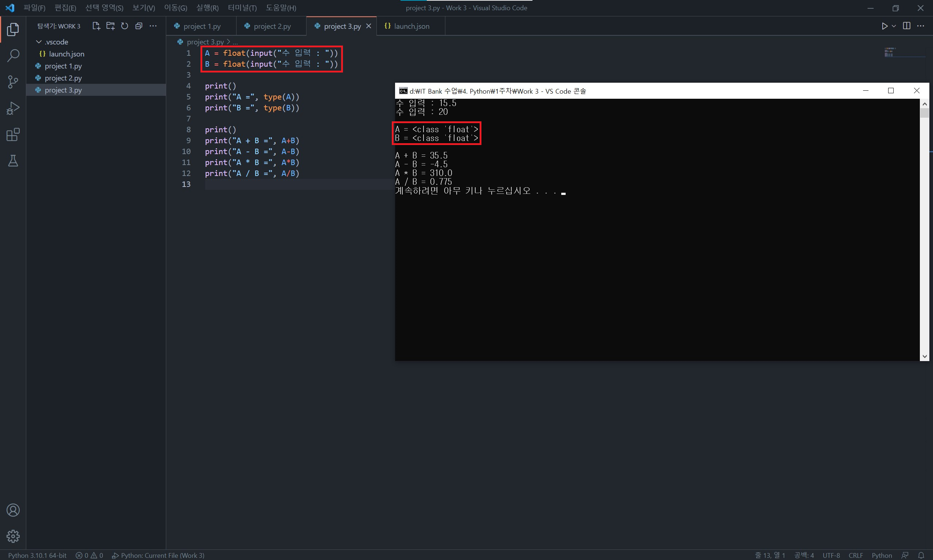933x560 pixels.
Task: Click the console window scrollbar down arrow
Action: (x=924, y=356)
